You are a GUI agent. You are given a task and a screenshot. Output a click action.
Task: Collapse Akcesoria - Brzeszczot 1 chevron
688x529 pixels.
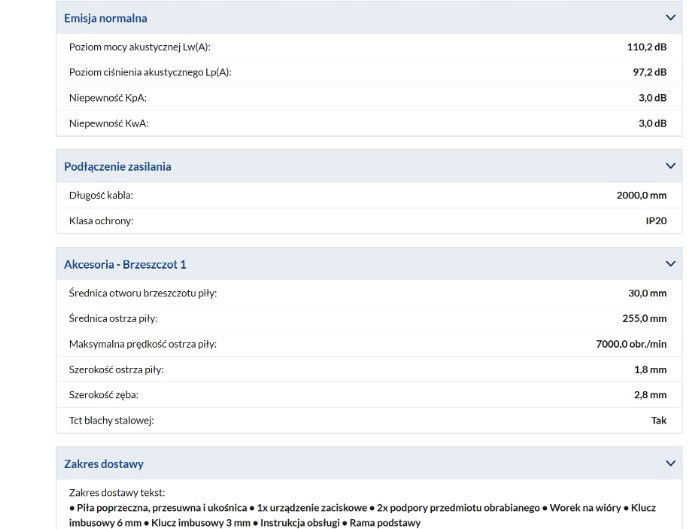(x=670, y=264)
